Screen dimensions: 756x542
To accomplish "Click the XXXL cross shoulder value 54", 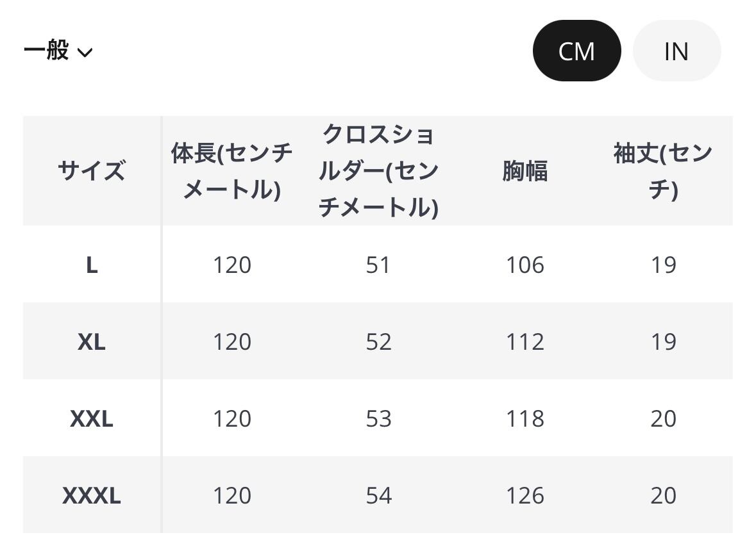I will click(378, 495).
